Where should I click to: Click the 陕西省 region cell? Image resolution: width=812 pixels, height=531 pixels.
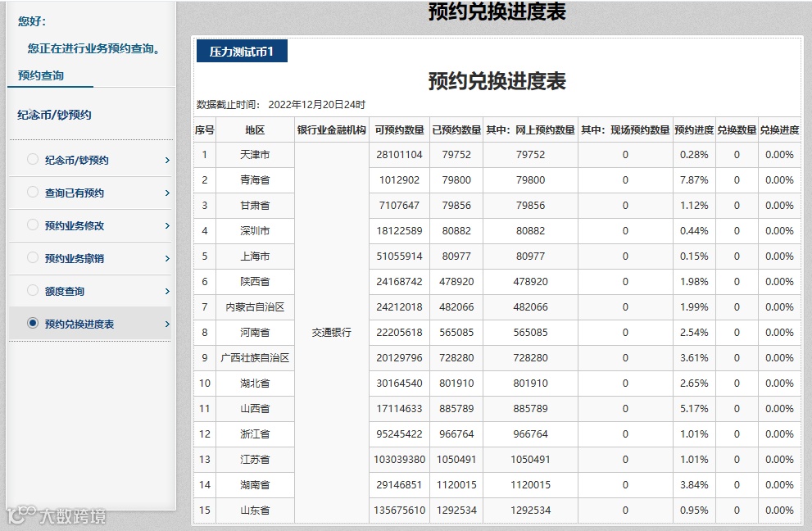255,281
